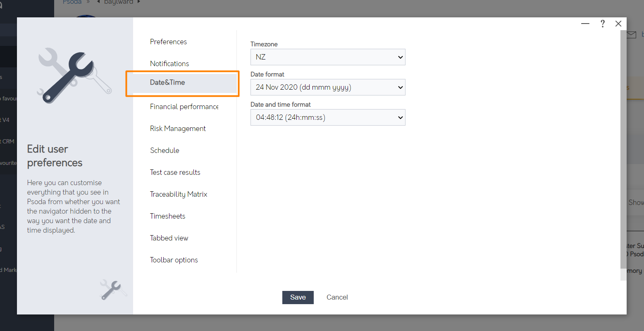Viewport: 644px width, 331px height.
Task: Open the mail envelope icon near the dialog edge
Action: [x=631, y=35]
